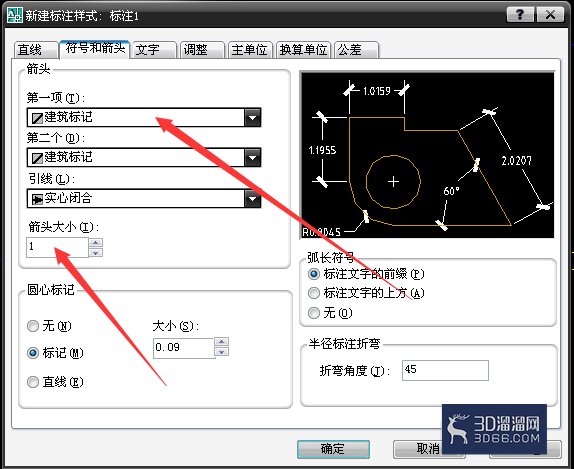Select 无(N) center mark option
Viewport: 574px width, 469px height.
(49, 326)
